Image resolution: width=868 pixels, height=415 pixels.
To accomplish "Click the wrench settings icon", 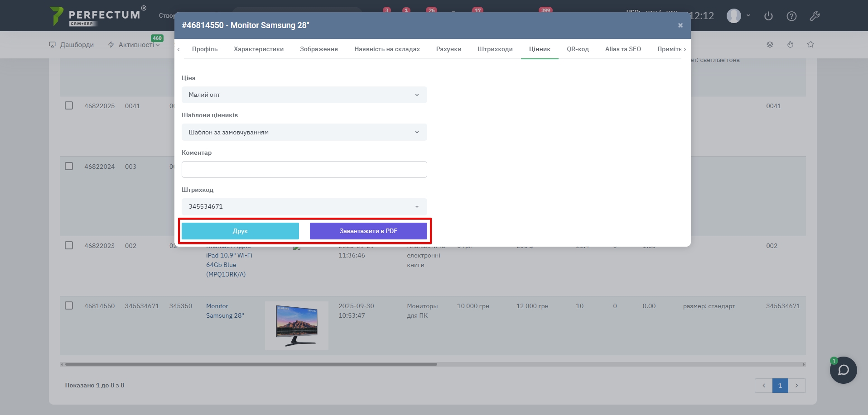I will [x=815, y=16].
